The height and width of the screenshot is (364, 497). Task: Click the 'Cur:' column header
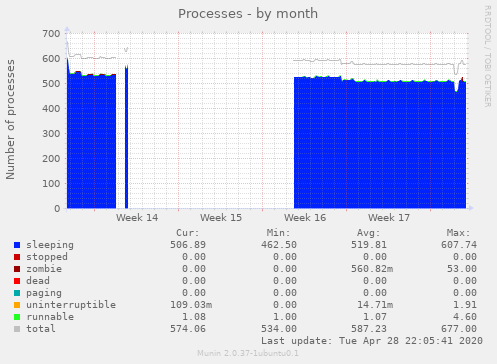188,233
